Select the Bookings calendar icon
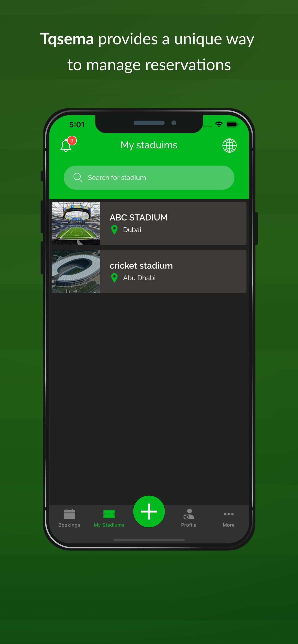Viewport: 298px width, 644px height. pyautogui.click(x=69, y=514)
